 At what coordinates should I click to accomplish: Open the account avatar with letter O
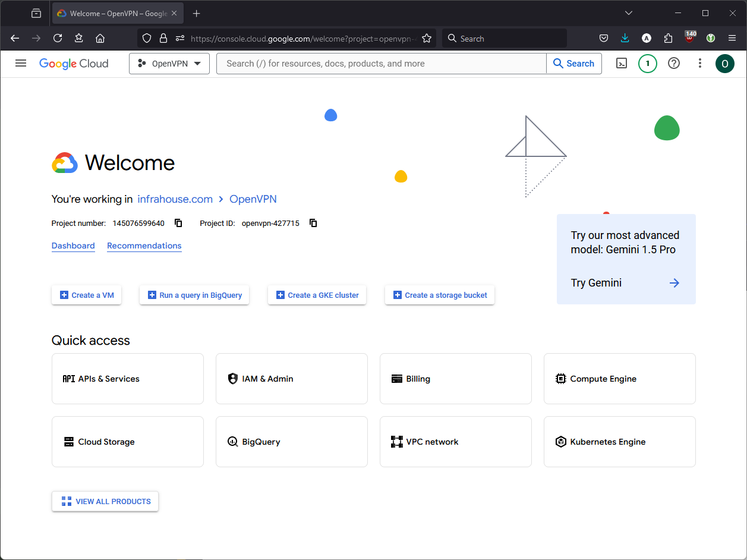[725, 64]
